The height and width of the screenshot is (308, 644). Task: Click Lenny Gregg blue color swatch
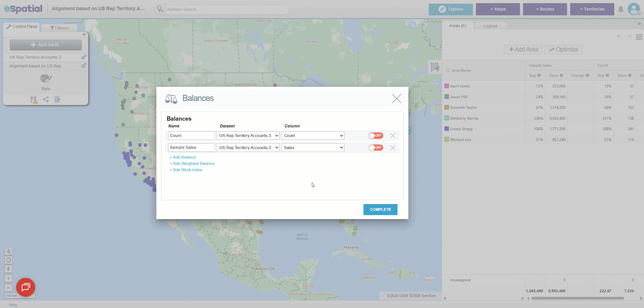(447, 129)
